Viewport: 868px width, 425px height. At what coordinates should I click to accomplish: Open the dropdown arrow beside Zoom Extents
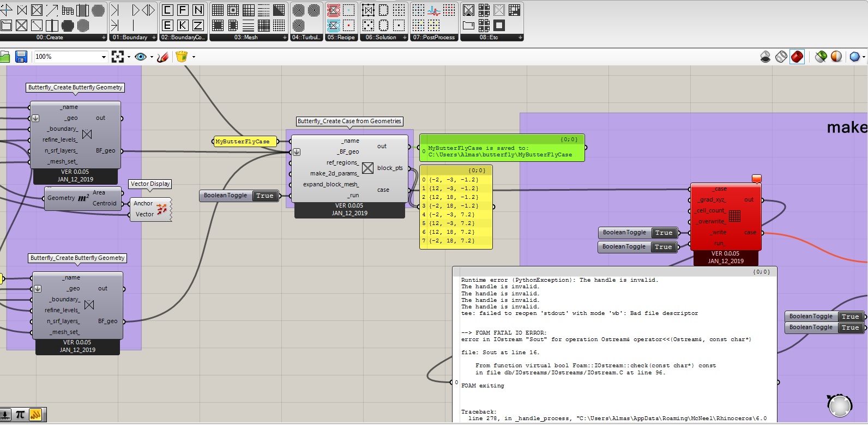click(129, 57)
